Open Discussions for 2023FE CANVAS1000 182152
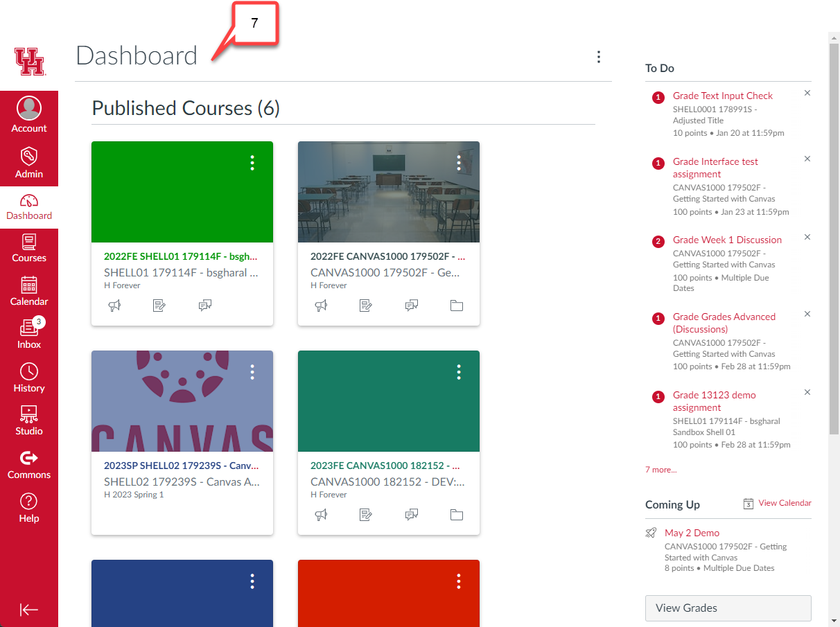 click(412, 515)
